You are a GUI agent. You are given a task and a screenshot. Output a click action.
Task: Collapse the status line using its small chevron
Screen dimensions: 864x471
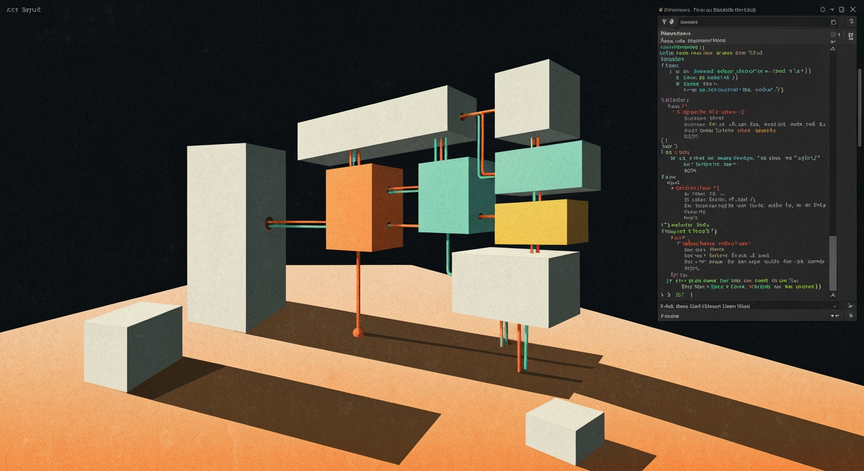[x=834, y=306]
